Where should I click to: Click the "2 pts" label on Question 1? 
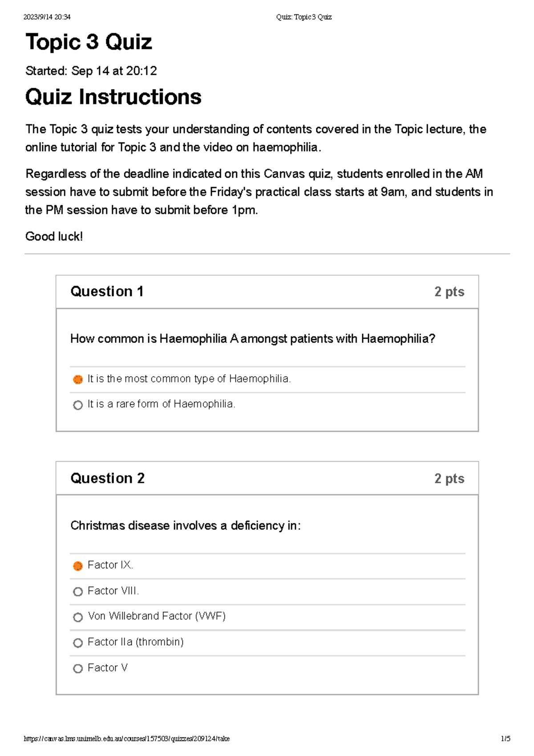pyautogui.click(x=449, y=292)
